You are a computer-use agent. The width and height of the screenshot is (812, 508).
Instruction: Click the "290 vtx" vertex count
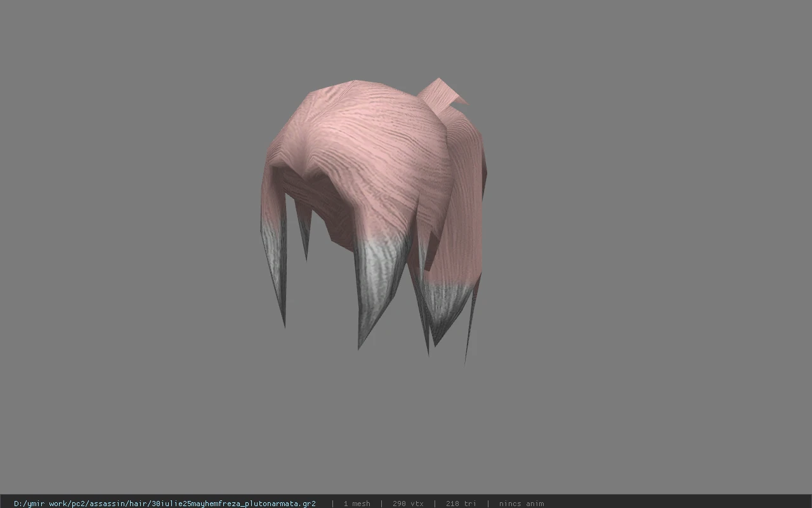[408, 504]
